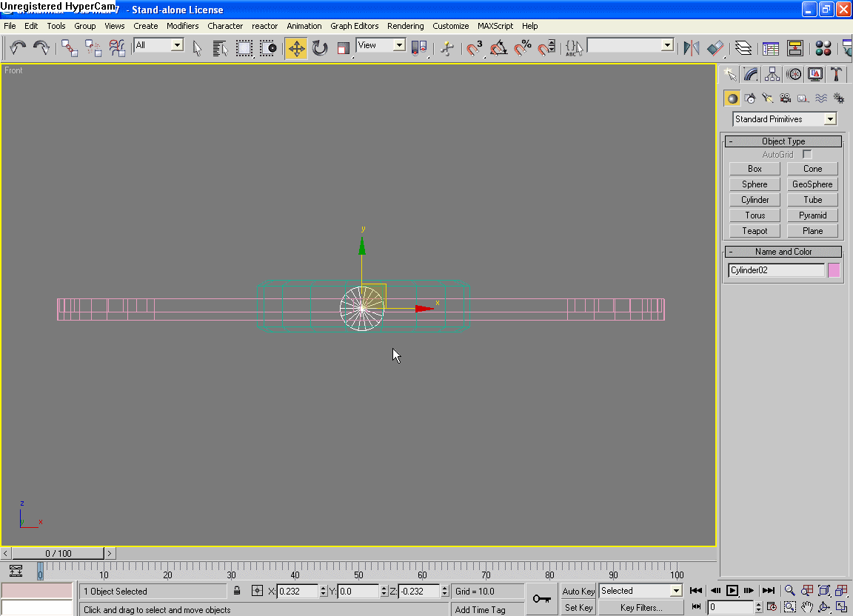Open the Modifiers menu

pos(182,26)
